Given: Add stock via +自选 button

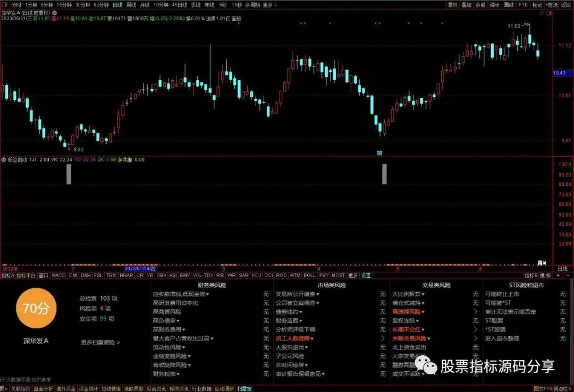Looking at the screenshot, I should pos(552,5).
